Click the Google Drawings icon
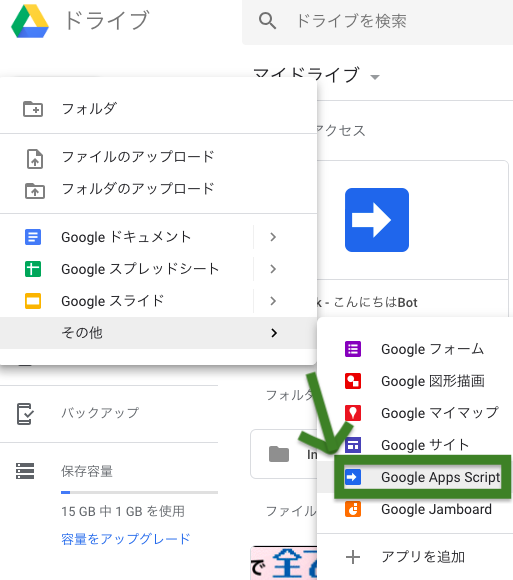Image resolution: width=513 pixels, height=580 pixels. pos(353,381)
